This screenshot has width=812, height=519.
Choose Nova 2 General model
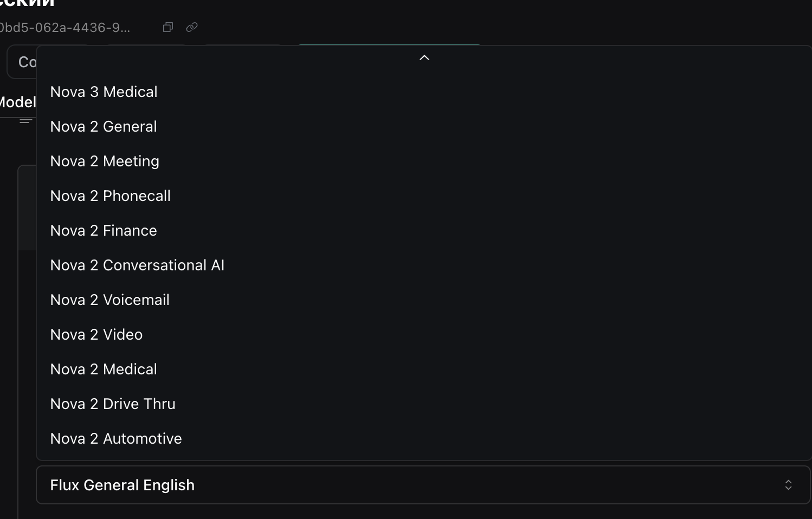click(104, 127)
